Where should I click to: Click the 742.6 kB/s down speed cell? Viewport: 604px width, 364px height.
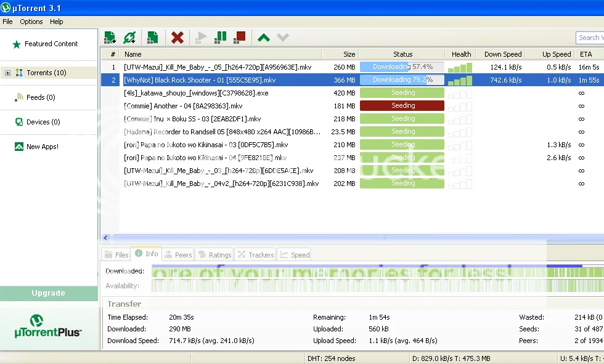coord(506,80)
